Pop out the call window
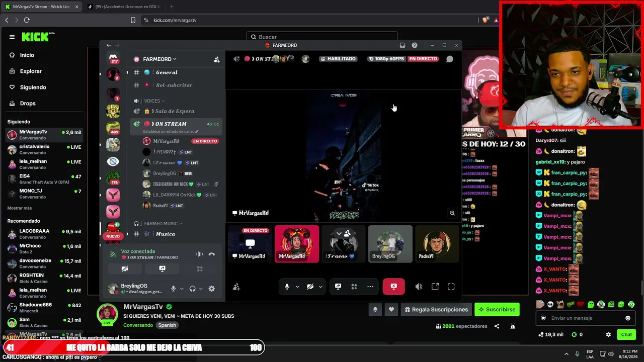This screenshot has width=644, height=362. (x=435, y=287)
